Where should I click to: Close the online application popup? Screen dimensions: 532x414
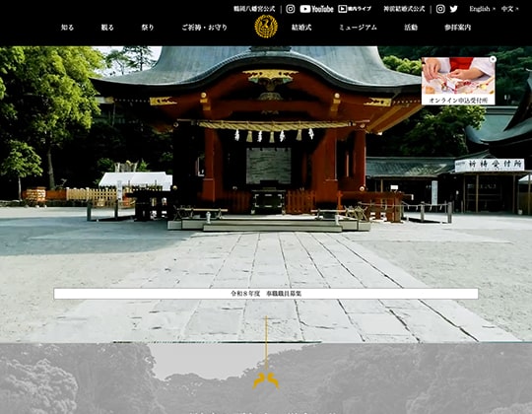tap(493, 59)
